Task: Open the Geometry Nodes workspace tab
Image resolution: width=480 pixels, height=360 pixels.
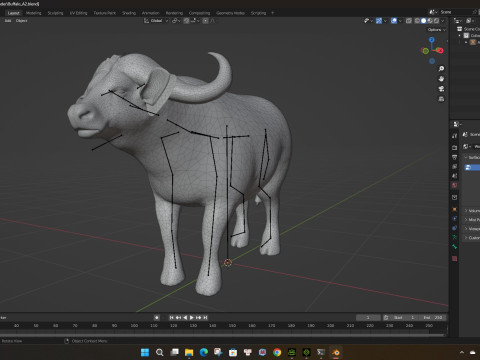Action: (x=230, y=13)
